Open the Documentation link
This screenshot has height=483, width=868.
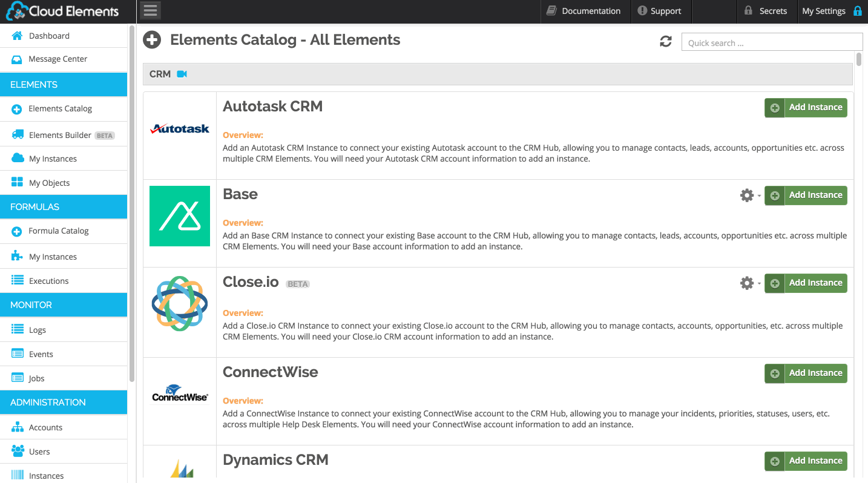pos(584,11)
